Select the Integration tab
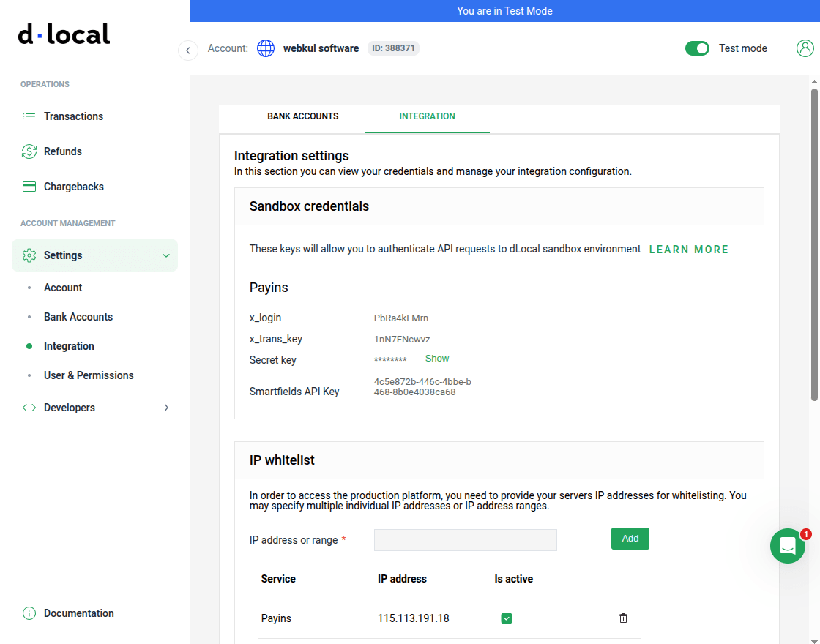 click(x=427, y=116)
